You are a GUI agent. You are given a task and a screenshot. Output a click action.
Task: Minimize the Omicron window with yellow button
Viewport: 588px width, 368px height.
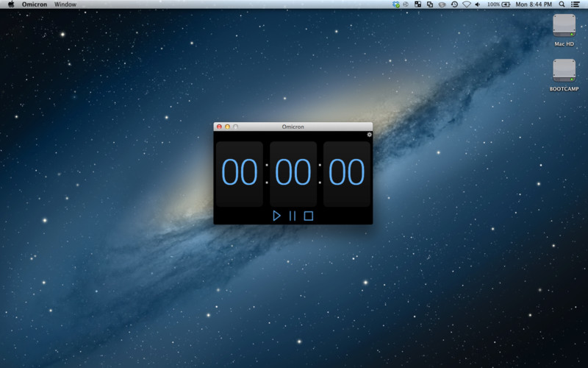tap(227, 127)
